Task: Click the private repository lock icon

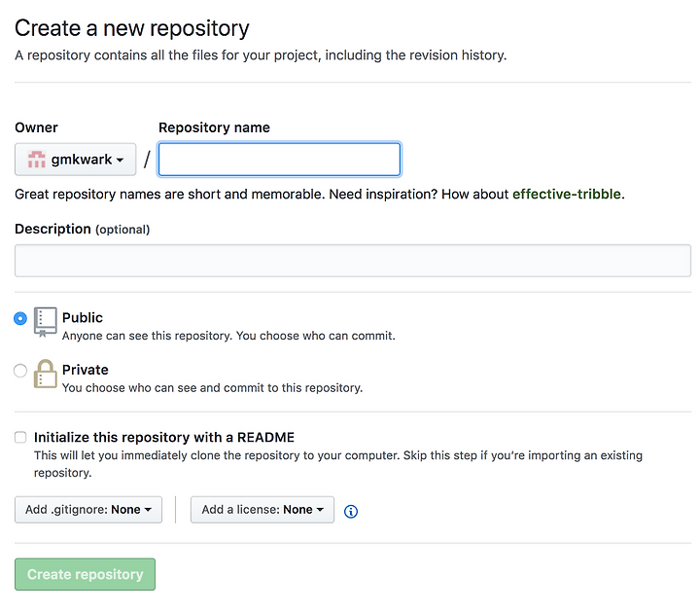Action: pos(45,374)
